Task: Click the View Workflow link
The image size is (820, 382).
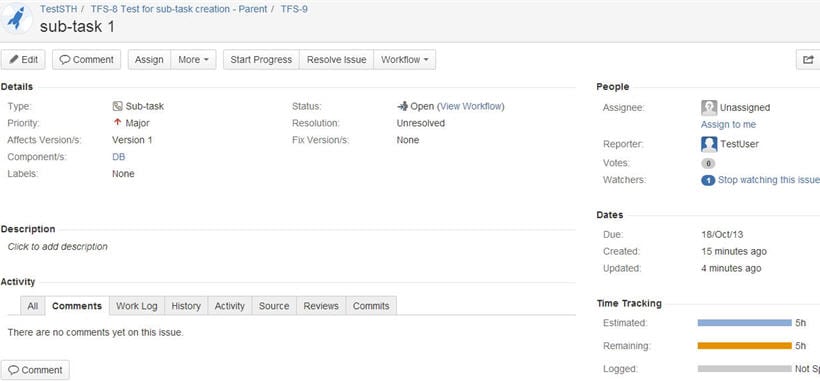Action: click(471, 106)
